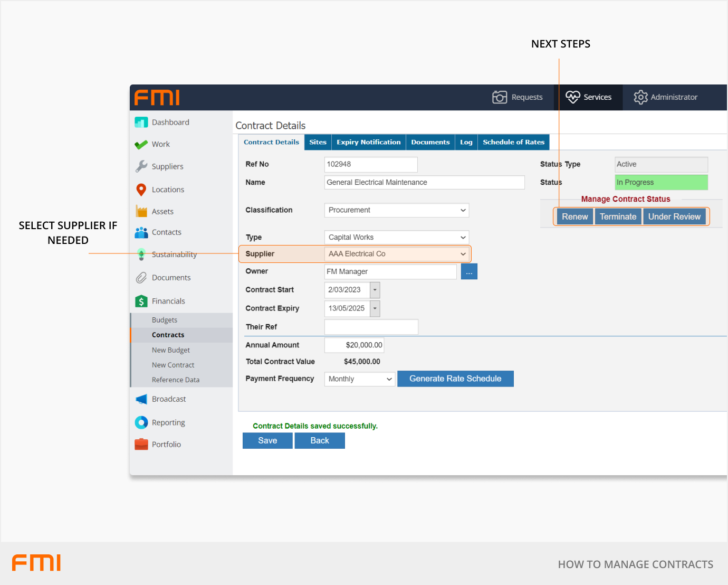Select the Suppliers wrench icon
Screen dimensions: 728x585
click(x=141, y=166)
